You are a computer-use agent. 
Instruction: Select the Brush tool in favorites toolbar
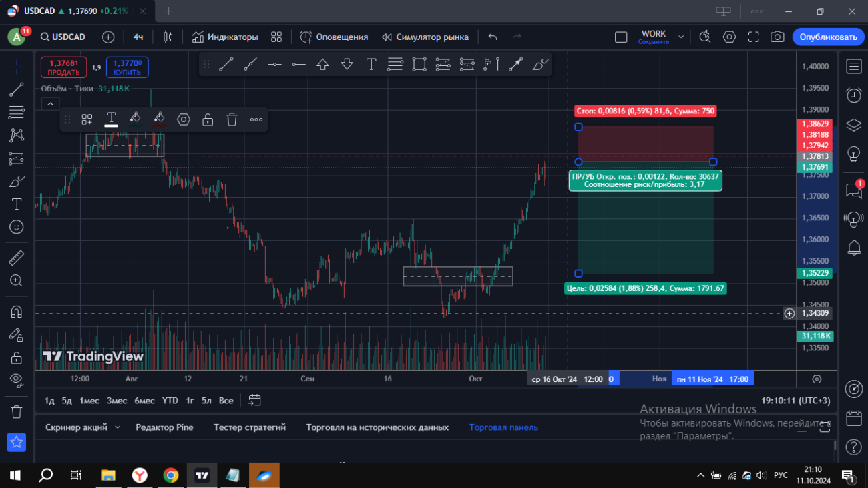[540, 64]
